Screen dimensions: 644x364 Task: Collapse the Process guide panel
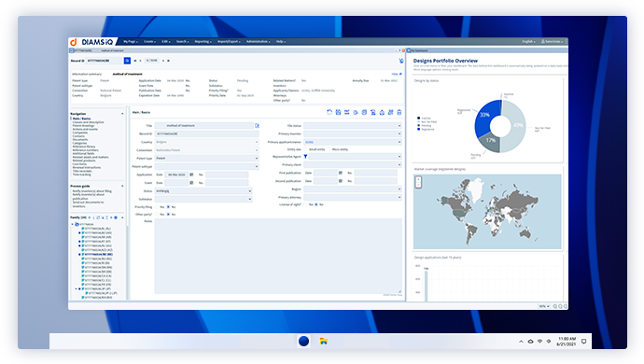122,186
